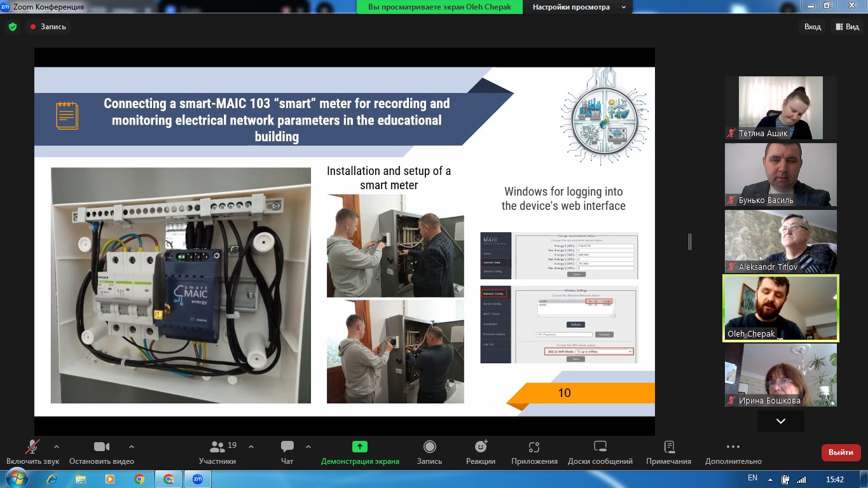Click the heading Installation and setup of a smart meter
This screenshot has width=868, height=488.
(389, 178)
